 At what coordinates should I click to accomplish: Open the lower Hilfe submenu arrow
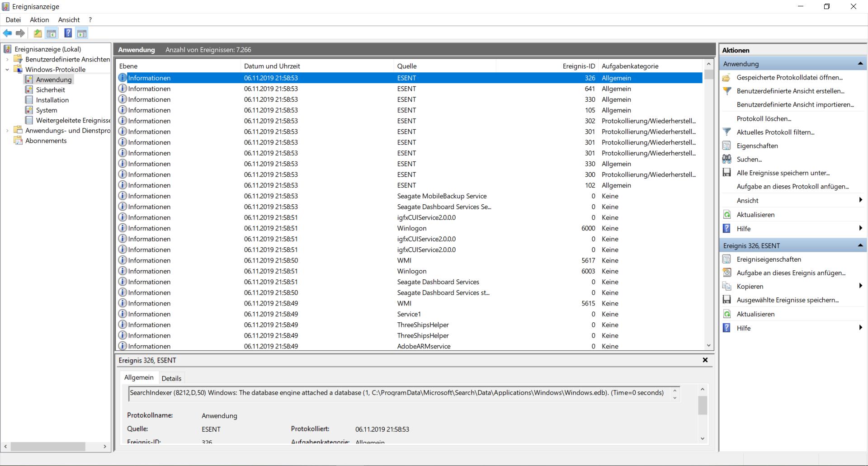click(860, 328)
